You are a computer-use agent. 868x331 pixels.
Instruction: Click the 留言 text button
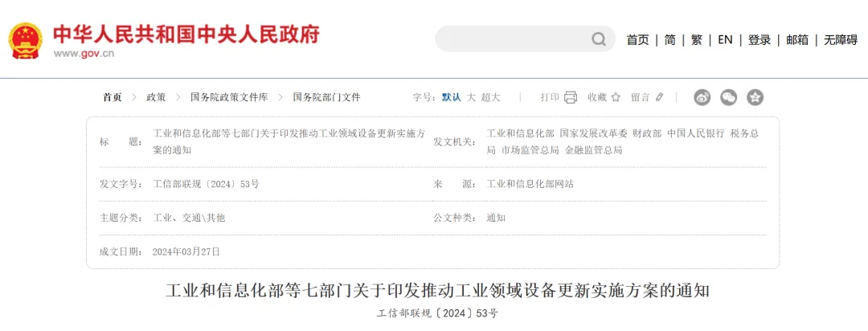641,97
